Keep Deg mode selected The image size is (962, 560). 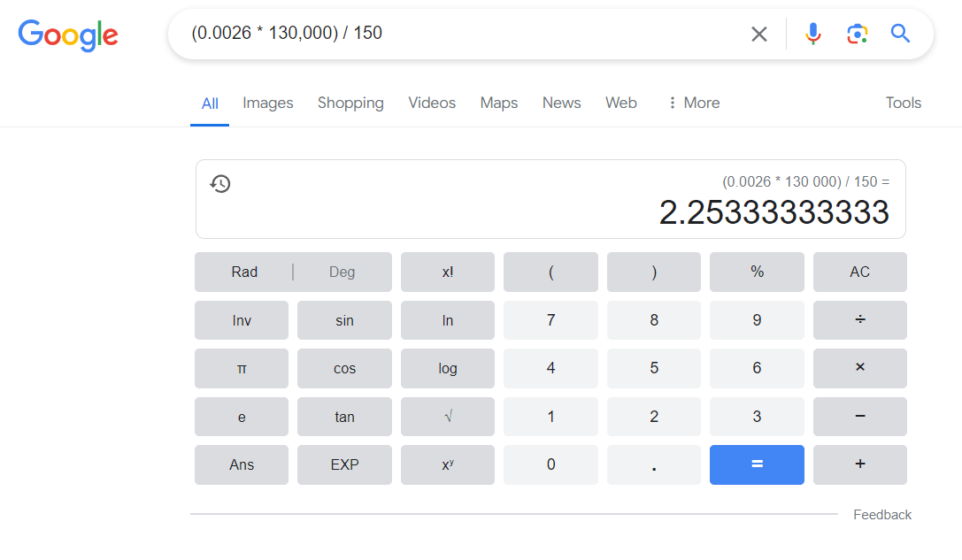point(342,272)
